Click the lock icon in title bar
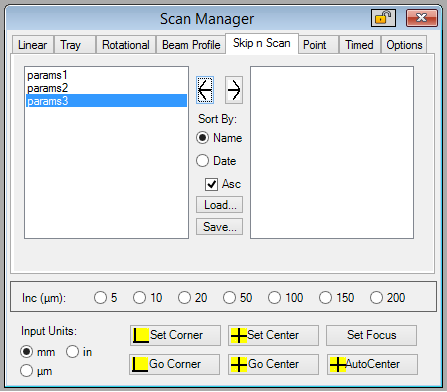The width and height of the screenshot is (447, 392). [x=383, y=18]
